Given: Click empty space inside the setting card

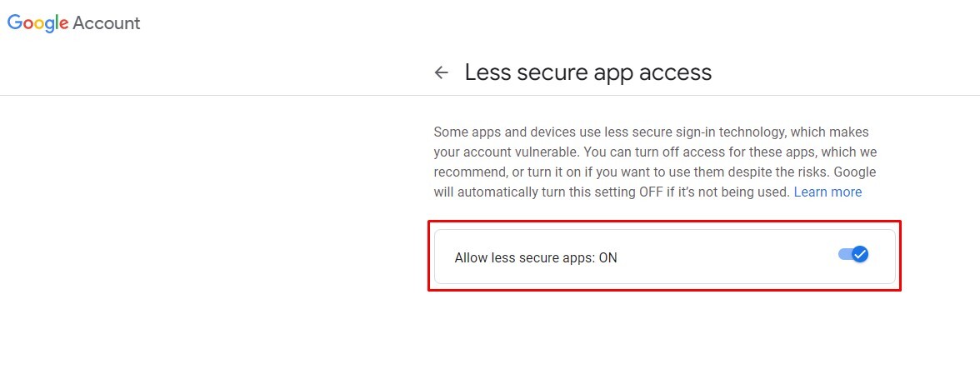Looking at the screenshot, I should coord(725,258).
